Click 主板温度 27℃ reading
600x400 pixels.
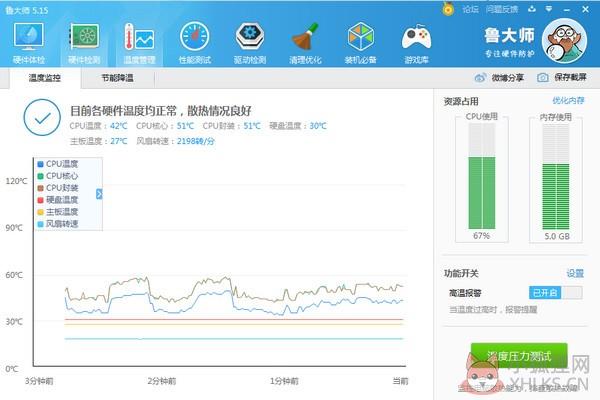[98, 141]
